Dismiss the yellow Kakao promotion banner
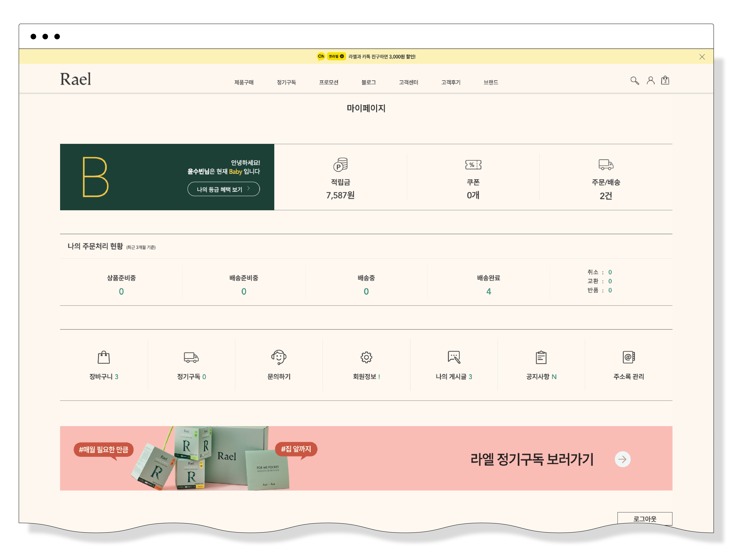The width and height of the screenshot is (741, 560). click(x=702, y=57)
